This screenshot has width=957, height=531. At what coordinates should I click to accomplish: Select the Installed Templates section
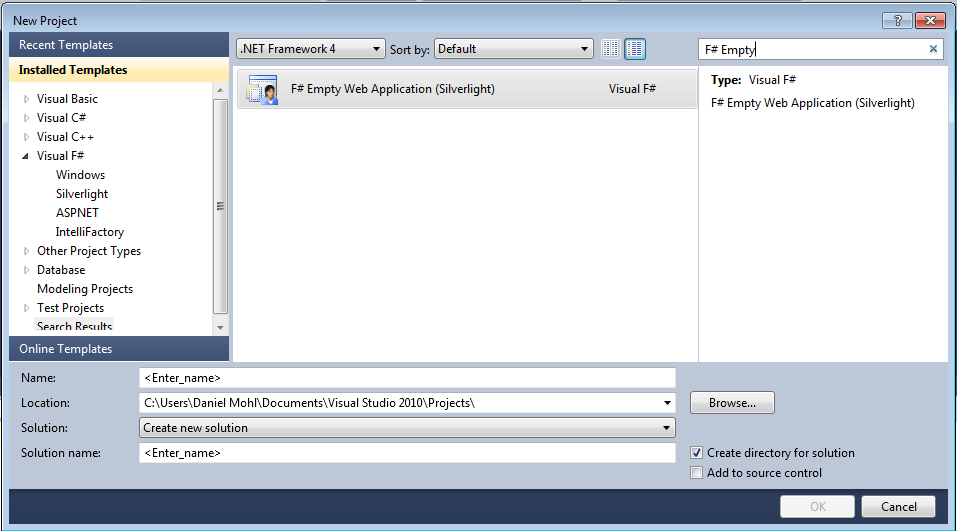[119, 70]
